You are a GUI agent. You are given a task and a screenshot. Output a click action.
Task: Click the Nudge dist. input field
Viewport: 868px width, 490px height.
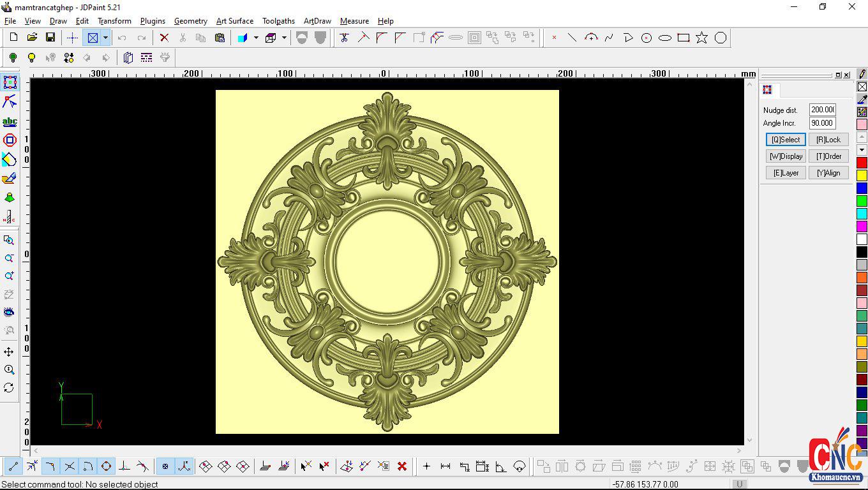coord(822,110)
